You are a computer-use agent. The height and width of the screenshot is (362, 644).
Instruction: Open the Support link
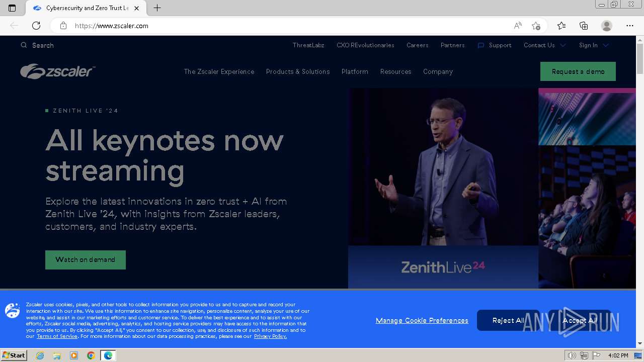(x=500, y=45)
